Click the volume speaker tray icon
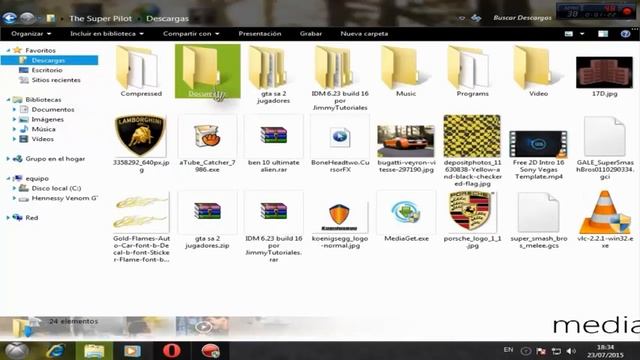640x360 pixels. click(571, 351)
